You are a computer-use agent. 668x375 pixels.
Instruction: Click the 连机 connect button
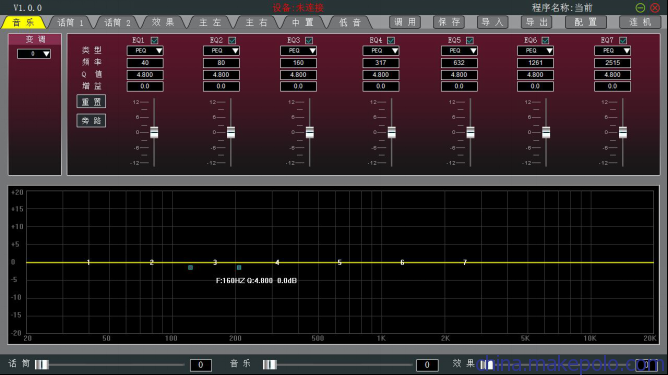(640, 22)
